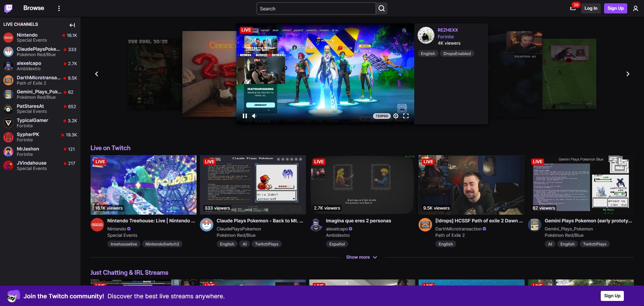644x306 pixels.
Task: Open MrJashon avatar in sidebar
Action: [8, 151]
